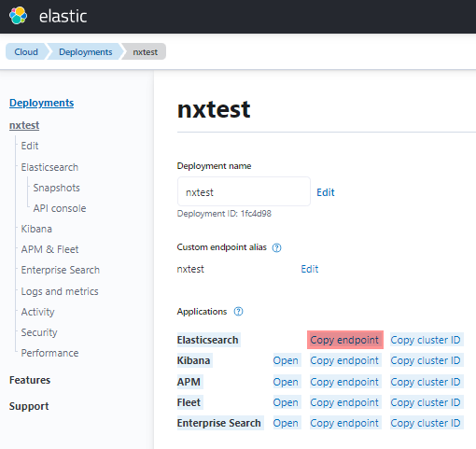Open Features section in the sidebar
Image resolution: width=476 pixels, height=449 pixels.
[30, 380]
